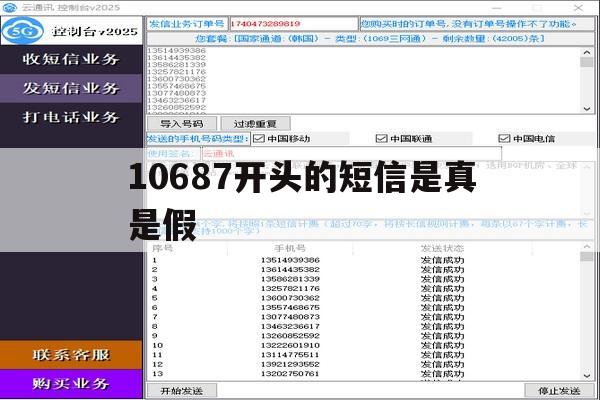The width and height of the screenshot is (600, 400).
Task: Click the 5G cloud logo icon
Action: (x=23, y=31)
